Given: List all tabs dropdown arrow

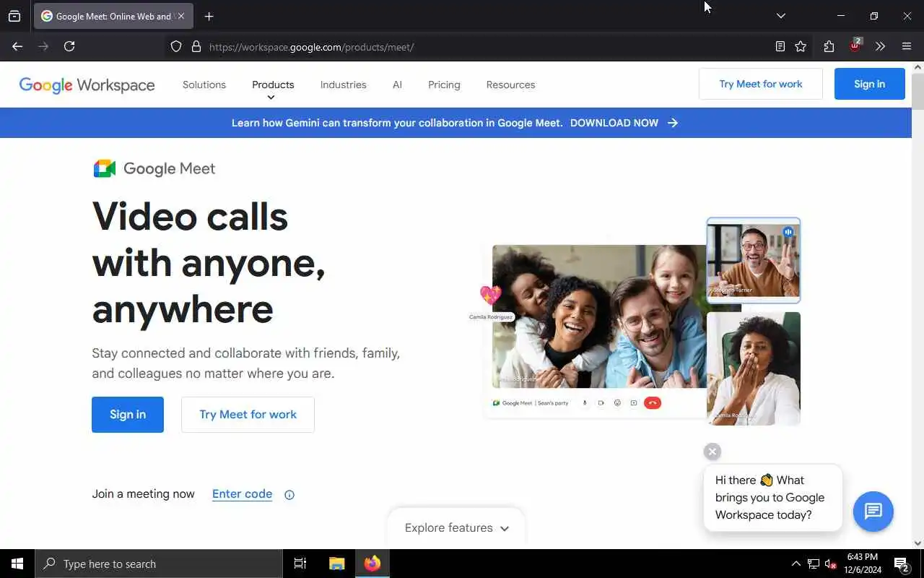Looking at the screenshot, I should [x=780, y=16].
